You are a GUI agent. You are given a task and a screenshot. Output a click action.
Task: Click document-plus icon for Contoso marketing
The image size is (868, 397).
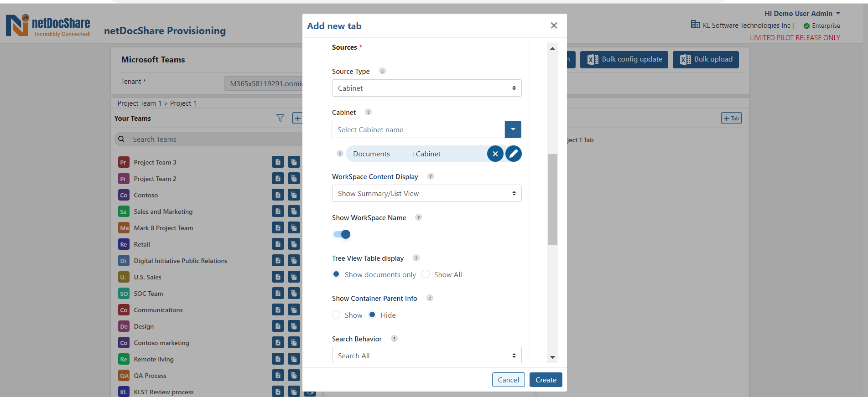point(278,342)
